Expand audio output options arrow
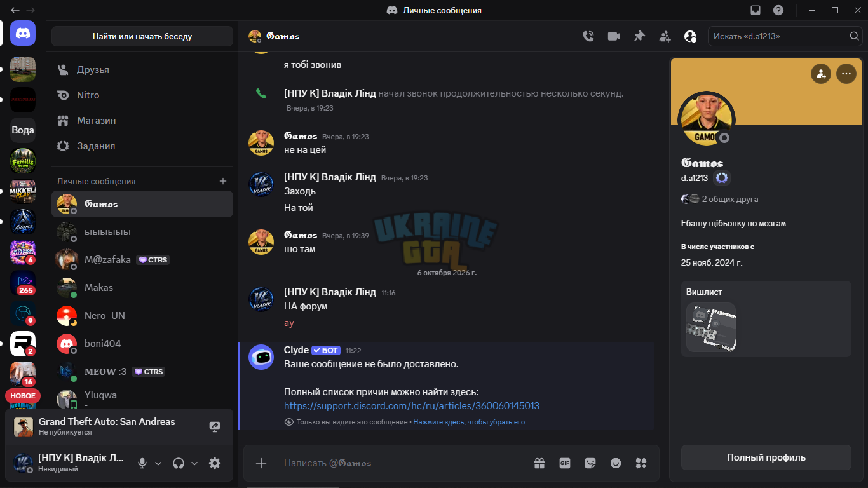 (x=194, y=463)
